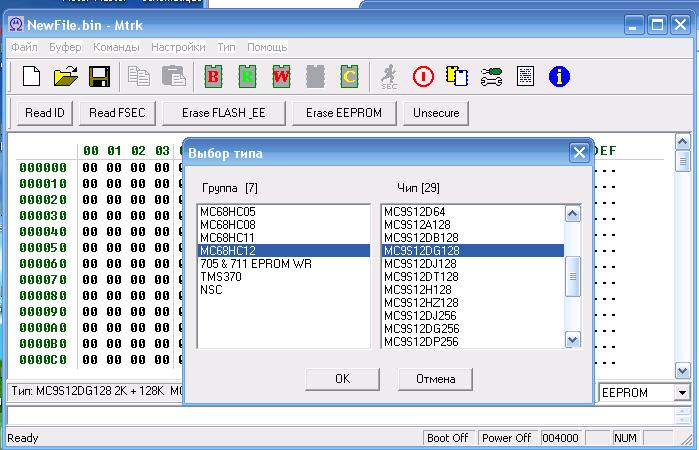Viewport: 699px width, 450px height.
Task: Click the Erase FLASH_EE button
Action: [224, 113]
